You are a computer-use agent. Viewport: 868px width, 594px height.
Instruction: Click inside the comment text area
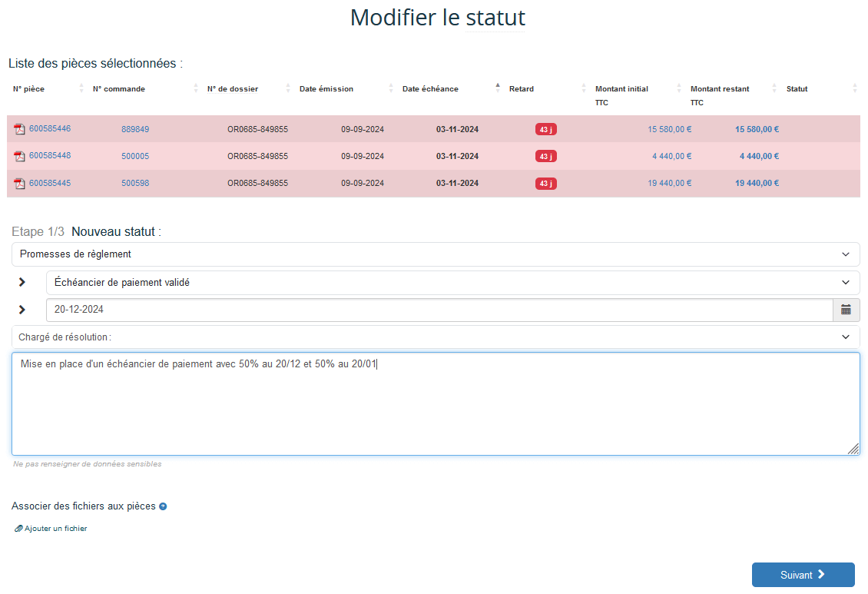pyautogui.click(x=435, y=407)
